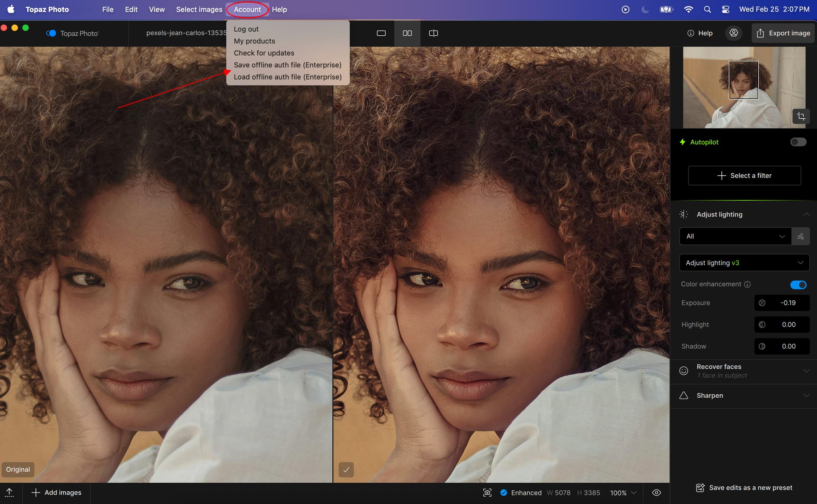Viewport: 817px width, 504px height.
Task: Click the zoom-to-fit icon in status bar
Action: 487,493
